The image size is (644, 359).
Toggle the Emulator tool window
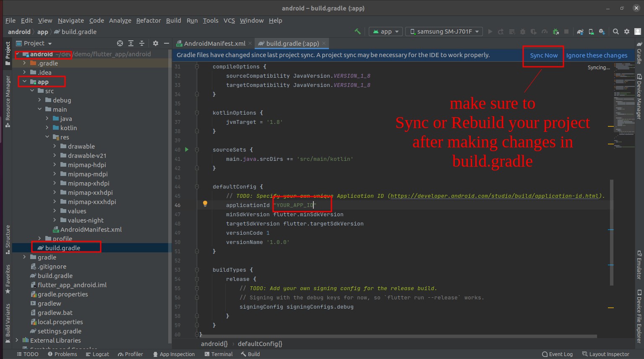click(639, 265)
